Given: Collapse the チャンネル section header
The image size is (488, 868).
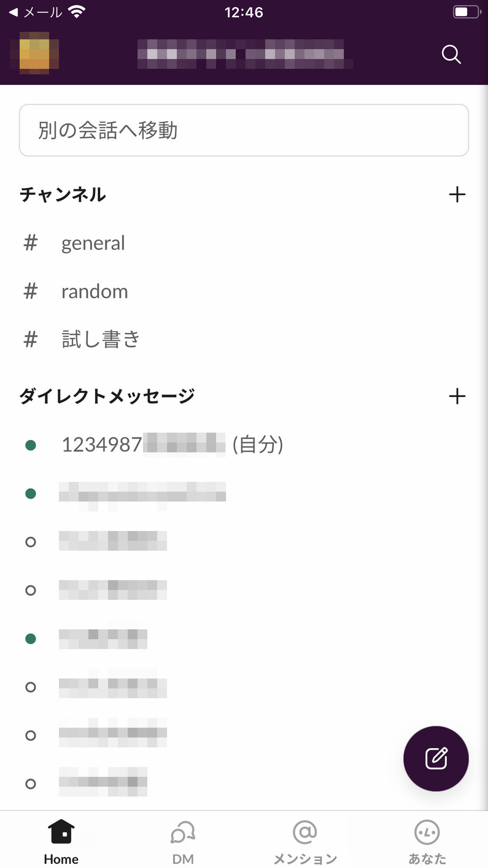Looking at the screenshot, I should (x=63, y=194).
